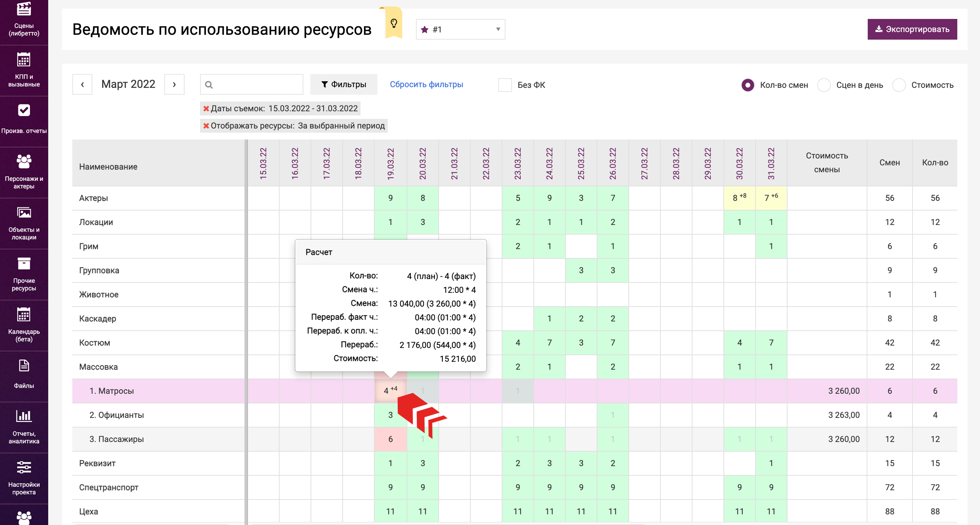Expand the Реквизит row
980x525 pixels.
pyautogui.click(x=97, y=463)
